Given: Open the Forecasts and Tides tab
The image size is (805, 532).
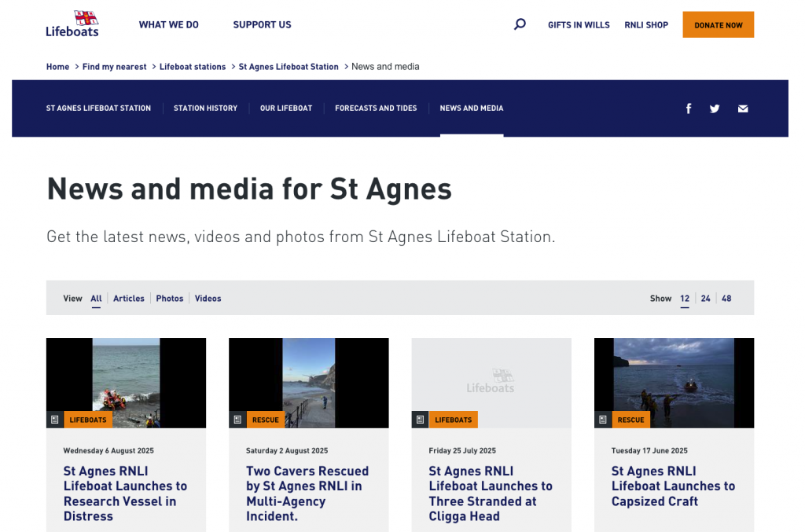Looking at the screenshot, I should [x=376, y=108].
